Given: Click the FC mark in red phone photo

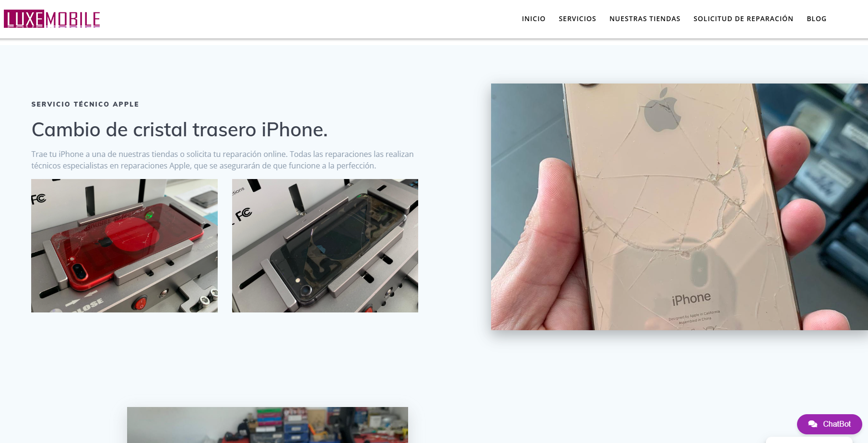Looking at the screenshot, I should pyautogui.click(x=38, y=199).
